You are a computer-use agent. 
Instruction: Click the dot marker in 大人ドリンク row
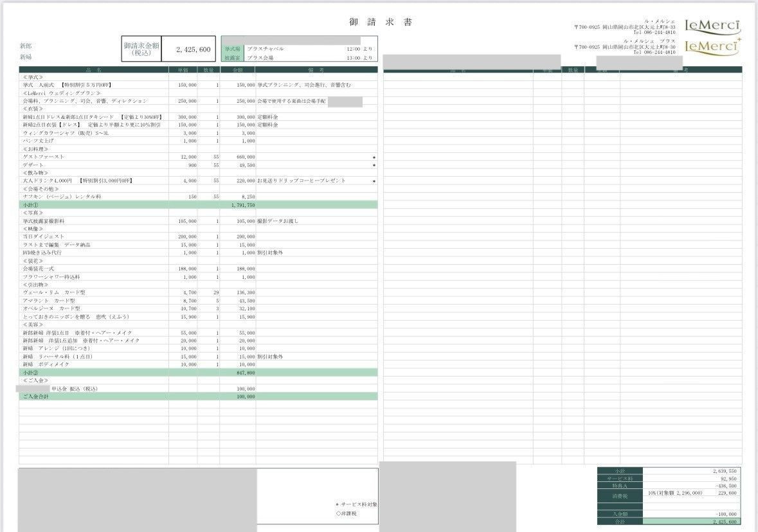pyautogui.click(x=374, y=181)
